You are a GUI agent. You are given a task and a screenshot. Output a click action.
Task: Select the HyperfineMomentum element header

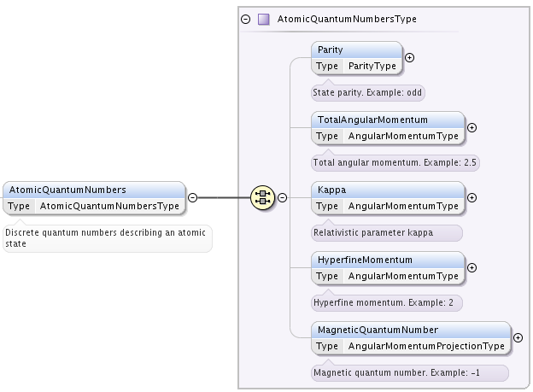[388, 260]
